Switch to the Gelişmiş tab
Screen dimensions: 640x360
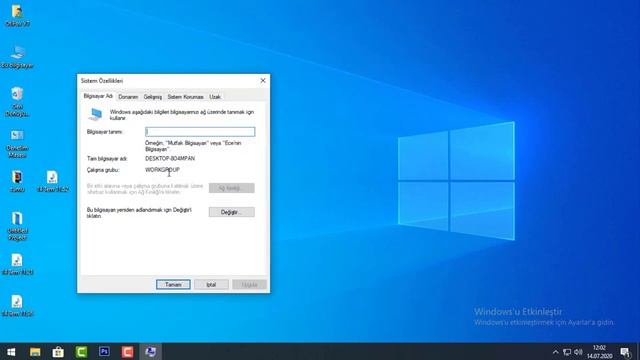(153, 97)
